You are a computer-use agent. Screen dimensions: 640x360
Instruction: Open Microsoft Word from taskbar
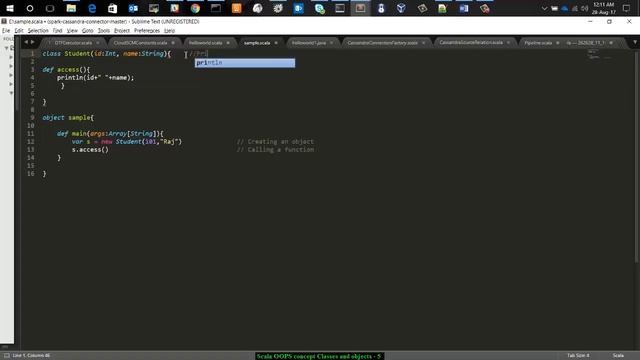point(464,8)
